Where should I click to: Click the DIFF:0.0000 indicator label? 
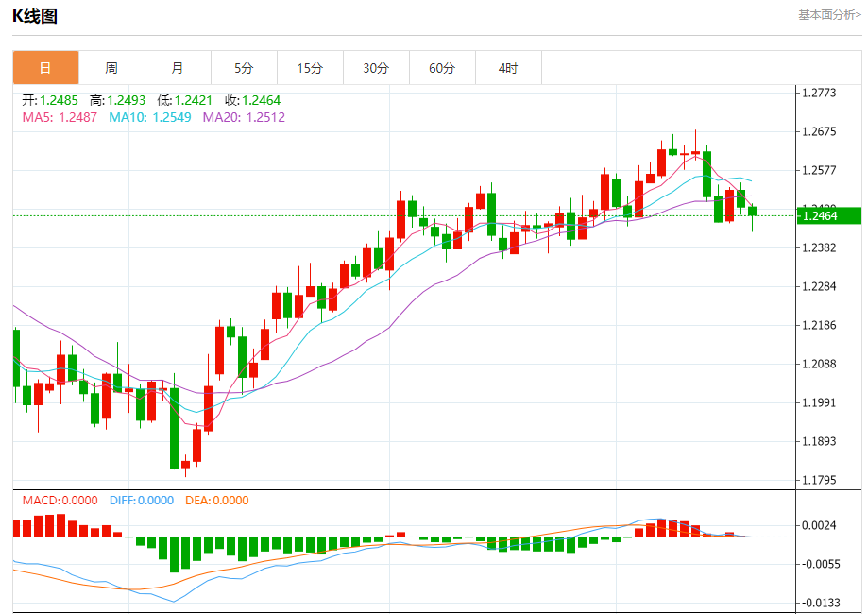pyautogui.click(x=142, y=501)
